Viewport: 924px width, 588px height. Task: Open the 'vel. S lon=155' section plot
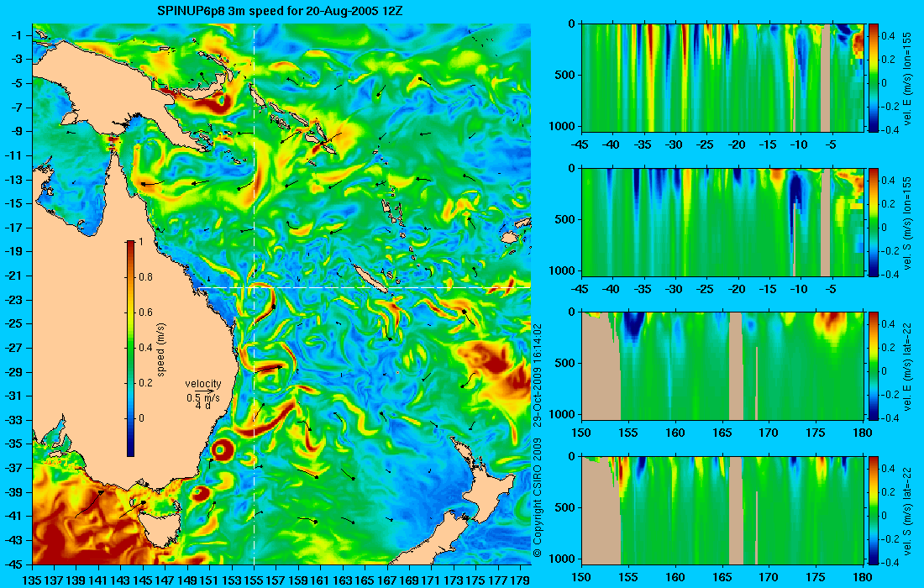722,222
